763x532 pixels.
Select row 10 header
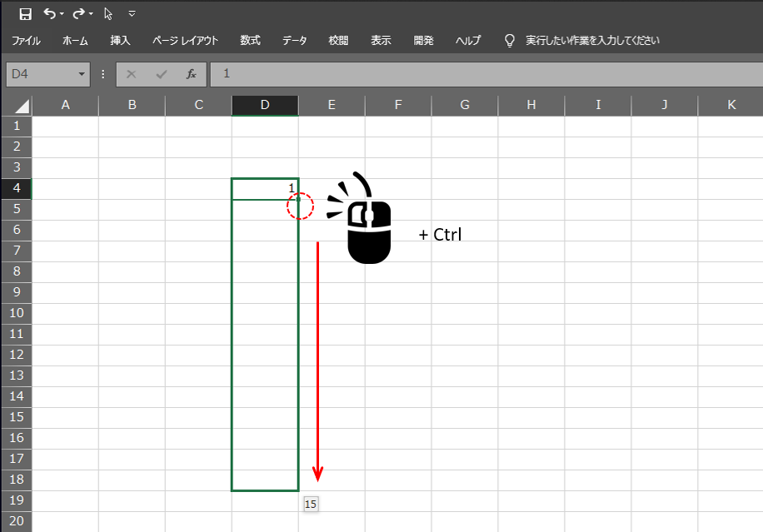tap(16, 313)
